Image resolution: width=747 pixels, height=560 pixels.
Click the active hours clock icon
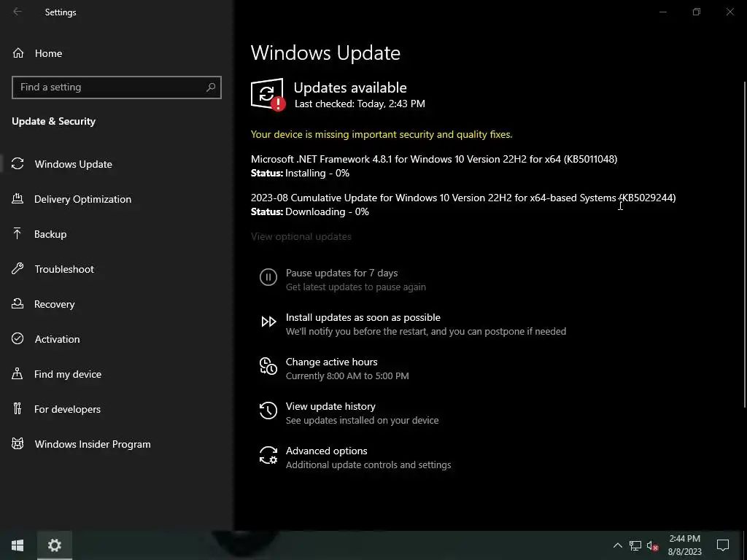pos(268,366)
